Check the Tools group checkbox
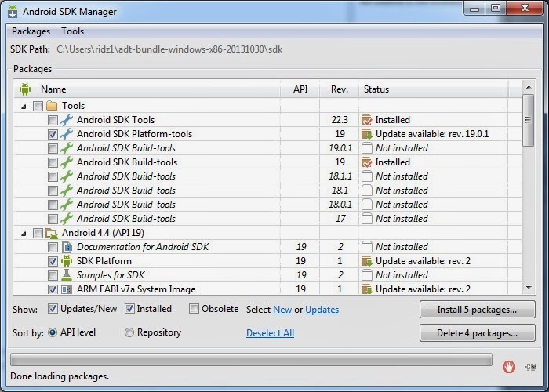Viewport: 549px width, 392px height. click(38, 106)
